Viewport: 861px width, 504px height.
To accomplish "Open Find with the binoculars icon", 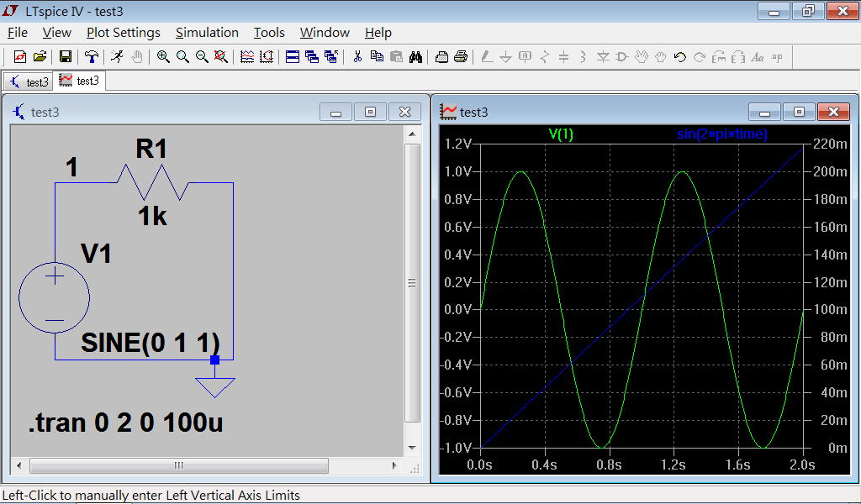I will point(415,56).
